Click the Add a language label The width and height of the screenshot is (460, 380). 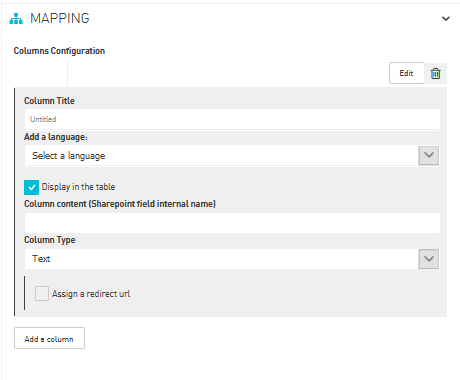coord(56,137)
